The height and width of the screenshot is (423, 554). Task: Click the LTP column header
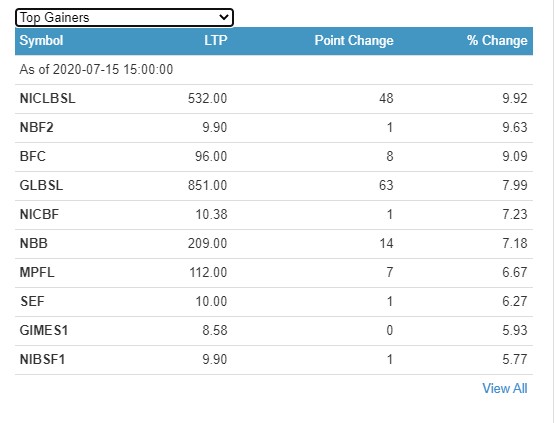click(x=216, y=41)
